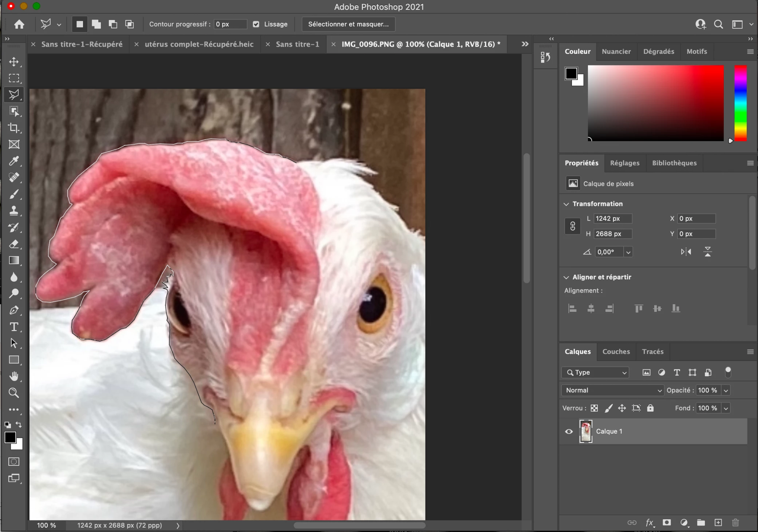This screenshot has height=532, width=758.
Task: Select the Horizontal Type tool
Action: click(x=14, y=327)
